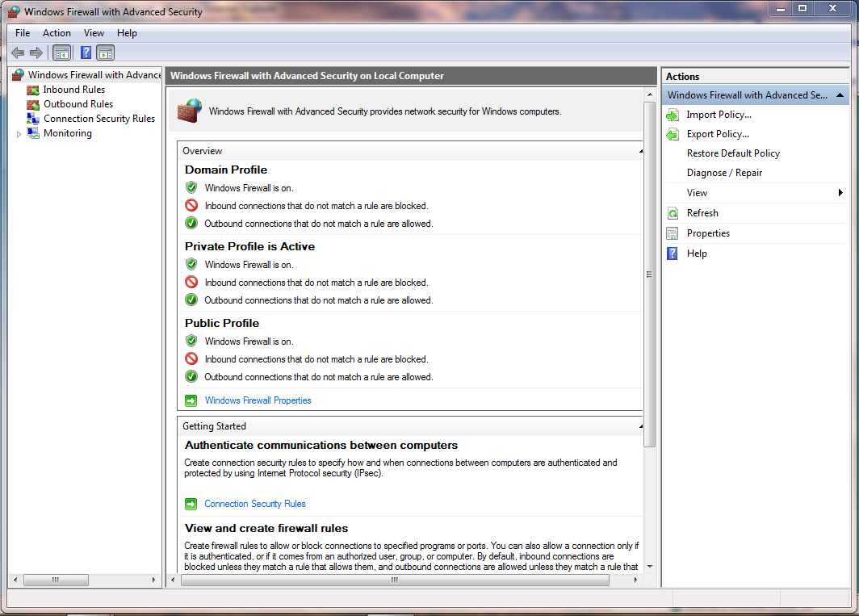Click console tree horizontal scrollbar thumb
859x616 pixels.
pos(56,580)
